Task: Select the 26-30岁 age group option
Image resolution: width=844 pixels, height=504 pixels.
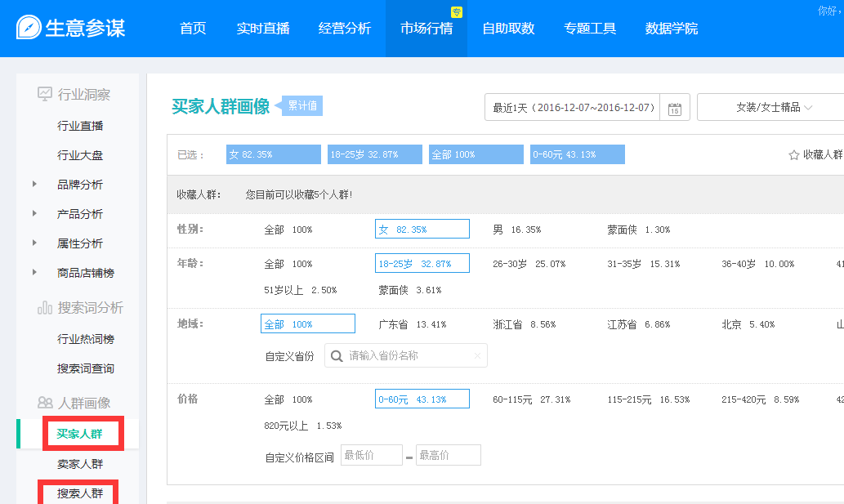Action: [x=529, y=264]
